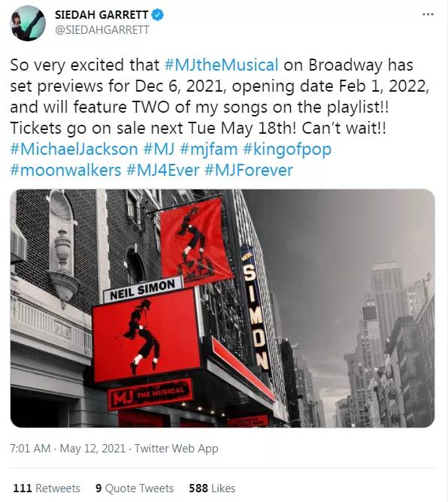Open the @SIEDAHGARRETT handle

pos(101,30)
